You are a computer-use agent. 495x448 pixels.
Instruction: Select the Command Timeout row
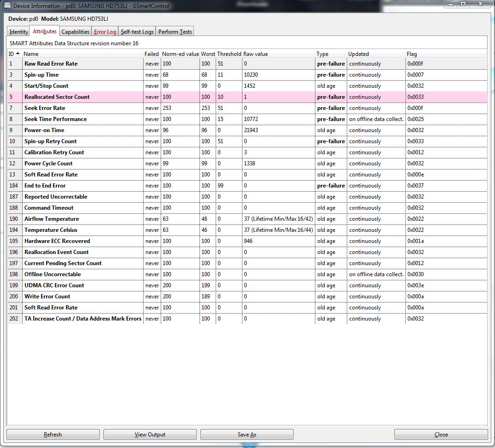(x=247, y=207)
